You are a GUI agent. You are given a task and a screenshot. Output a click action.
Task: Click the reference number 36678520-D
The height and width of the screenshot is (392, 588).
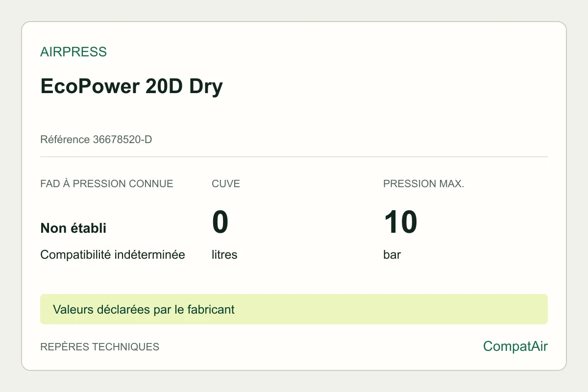(x=122, y=140)
